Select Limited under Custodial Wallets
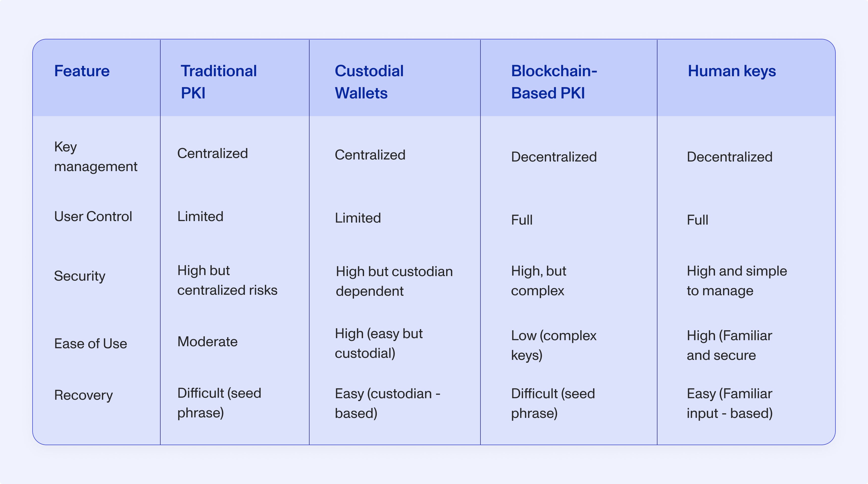This screenshot has height=484, width=868. point(358,218)
